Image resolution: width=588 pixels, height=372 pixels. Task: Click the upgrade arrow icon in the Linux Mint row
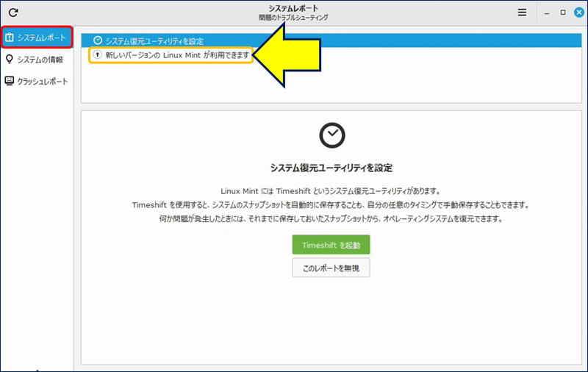click(x=98, y=54)
